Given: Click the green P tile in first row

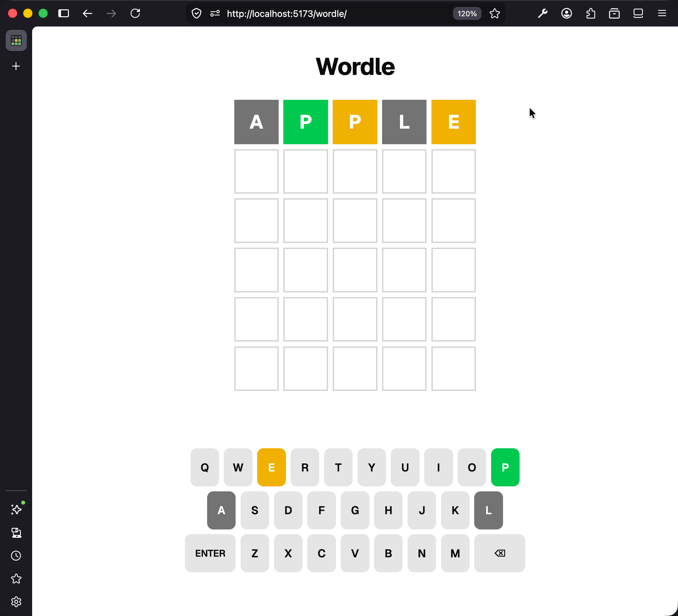Looking at the screenshot, I should pos(306,122).
